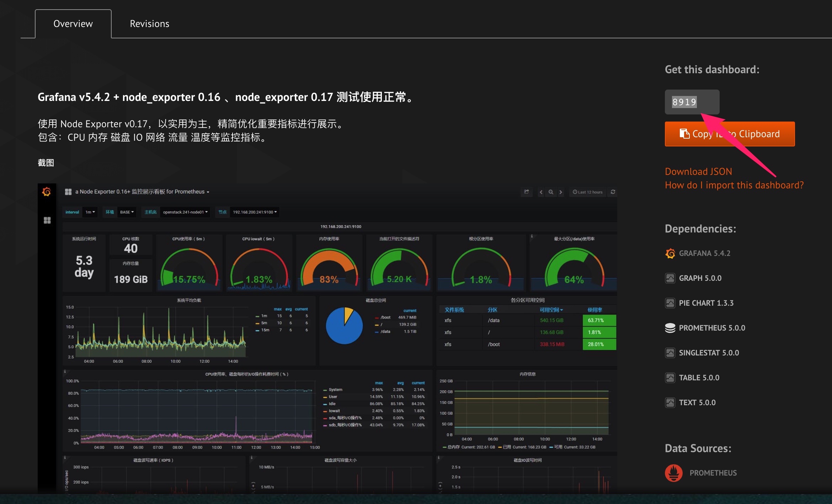Click the time-back left arrow in the screenshot
The width and height of the screenshot is (832, 504).
pos(541,192)
